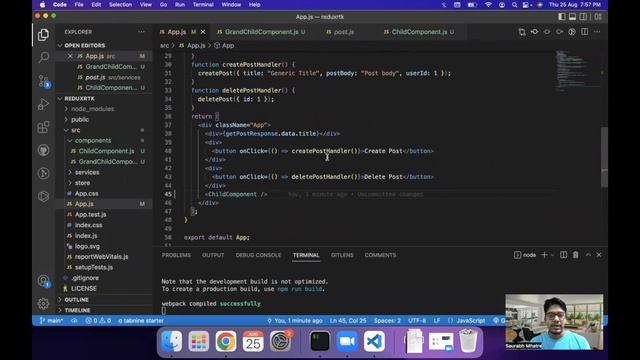The width and height of the screenshot is (640, 360).
Task: Switch to GrandChildComponent.js tab
Action: tap(261, 32)
